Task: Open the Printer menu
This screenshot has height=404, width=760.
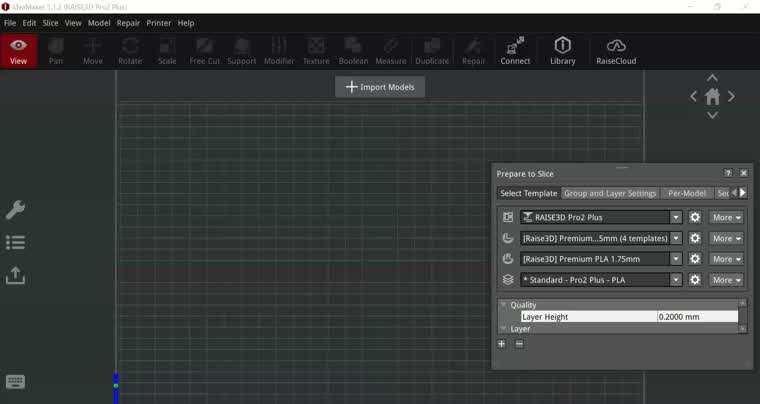Action: tap(158, 23)
